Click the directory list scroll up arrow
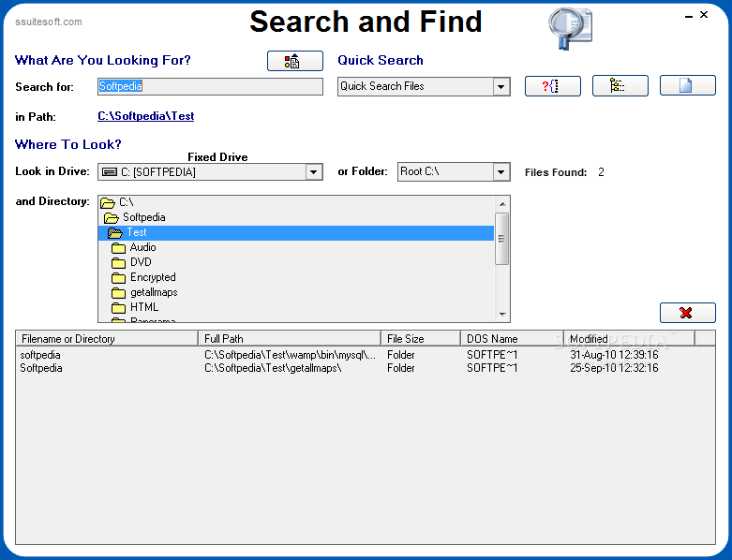 pyautogui.click(x=502, y=204)
